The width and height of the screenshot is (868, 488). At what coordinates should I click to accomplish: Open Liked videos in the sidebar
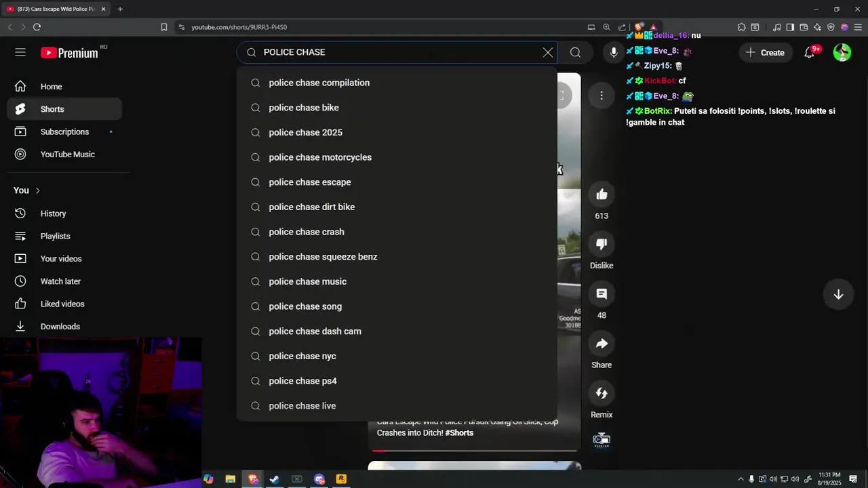coord(64,304)
